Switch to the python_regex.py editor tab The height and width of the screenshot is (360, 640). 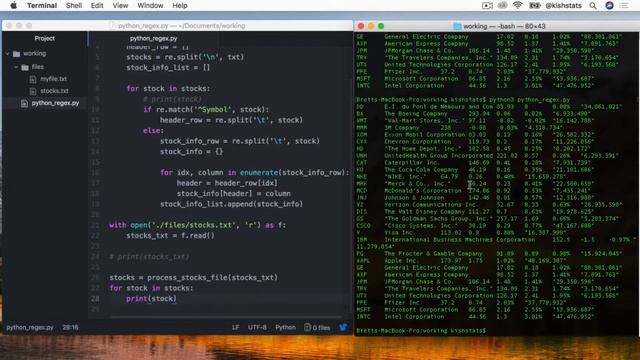tap(153, 38)
